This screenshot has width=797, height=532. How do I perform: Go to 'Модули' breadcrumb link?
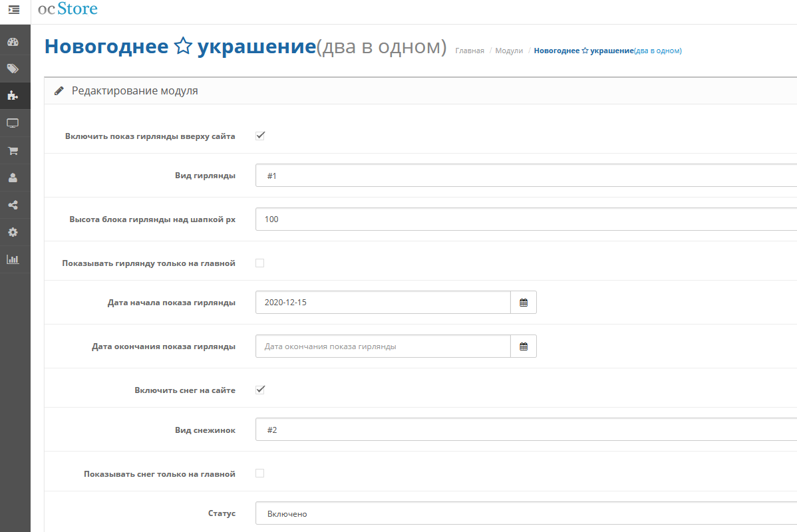(x=509, y=51)
